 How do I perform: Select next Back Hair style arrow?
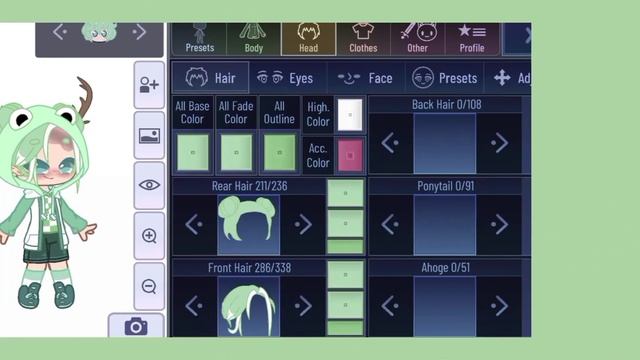coord(499,143)
